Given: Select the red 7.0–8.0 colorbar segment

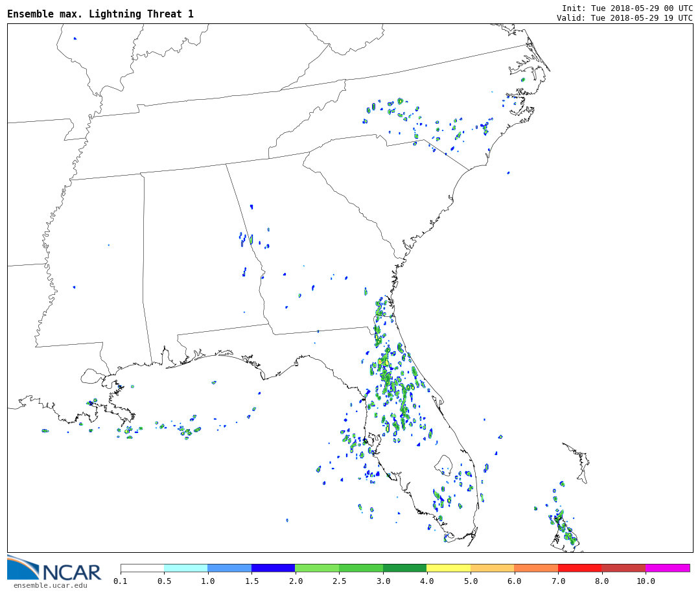Looking at the screenshot, I should pos(580,568).
